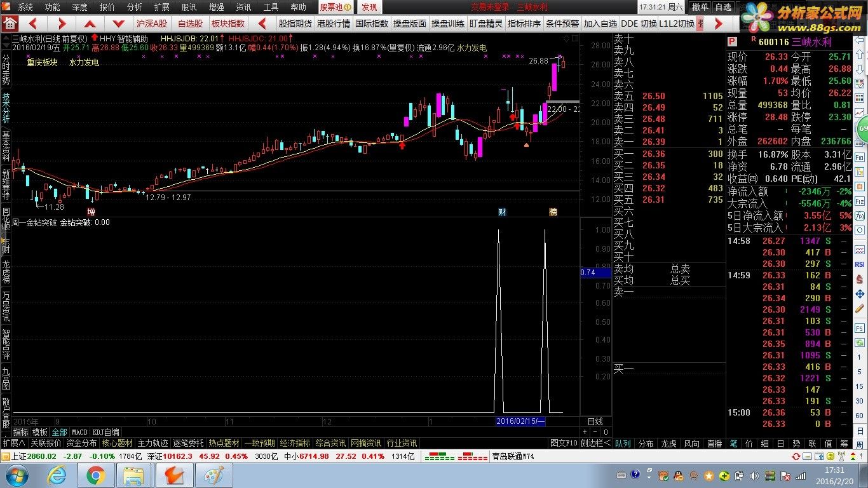The width and height of the screenshot is (868, 488).
Task: Open the 资讯 menu
Action: click(243, 7)
